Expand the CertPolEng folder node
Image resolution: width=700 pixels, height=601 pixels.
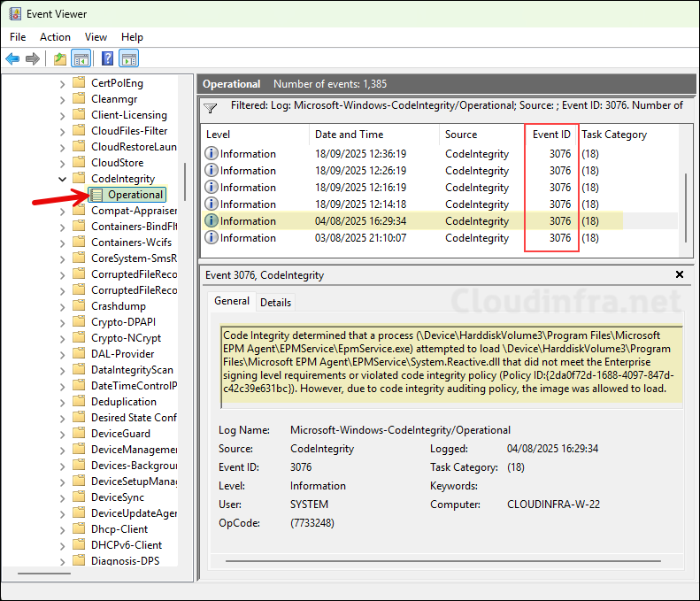[x=62, y=83]
